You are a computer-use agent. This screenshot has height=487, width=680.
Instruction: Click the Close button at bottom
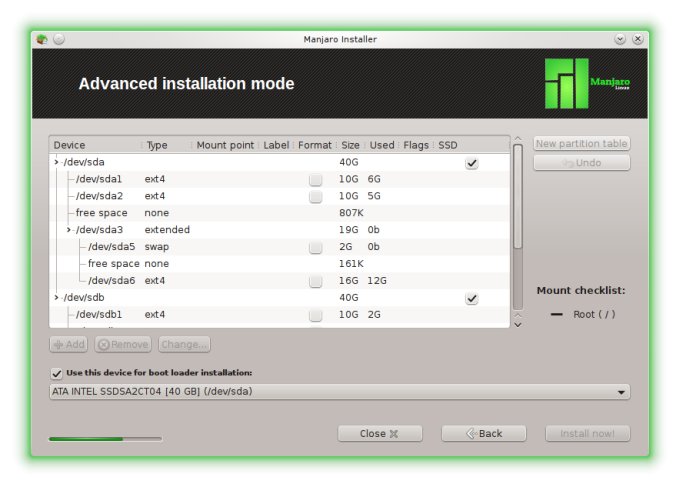coord(379,434)
